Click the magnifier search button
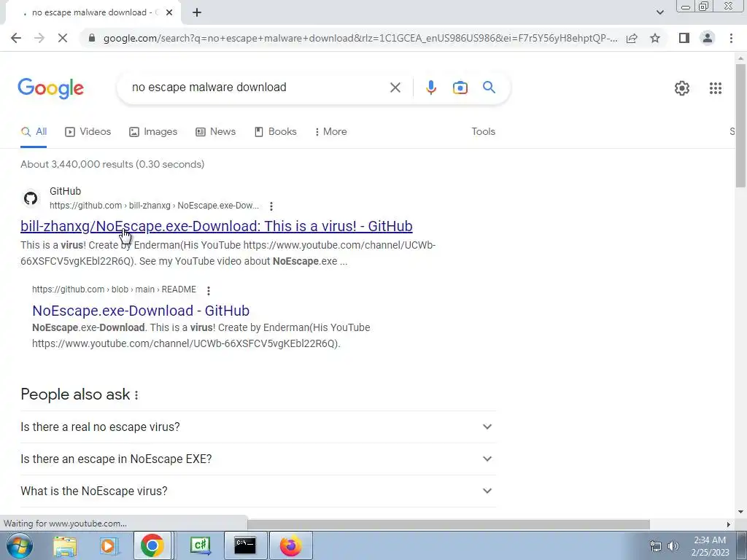747x560 pixels. (x=489, y=87)
